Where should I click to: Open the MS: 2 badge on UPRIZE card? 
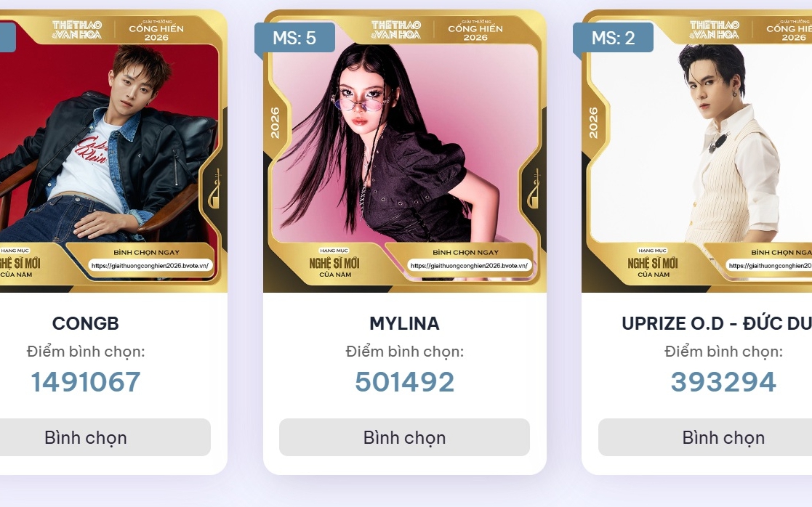point(613,37)
